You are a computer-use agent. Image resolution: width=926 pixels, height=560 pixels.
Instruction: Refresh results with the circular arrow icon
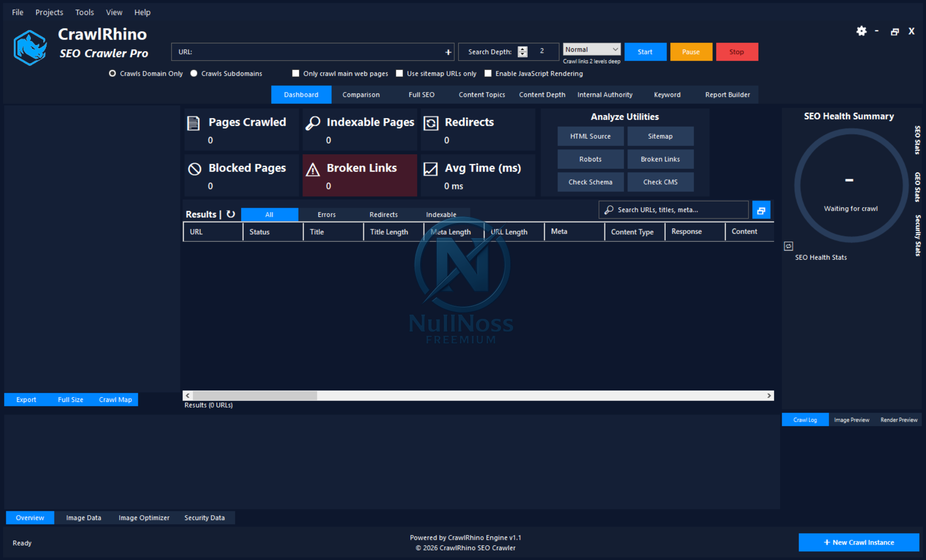[231, 214]
